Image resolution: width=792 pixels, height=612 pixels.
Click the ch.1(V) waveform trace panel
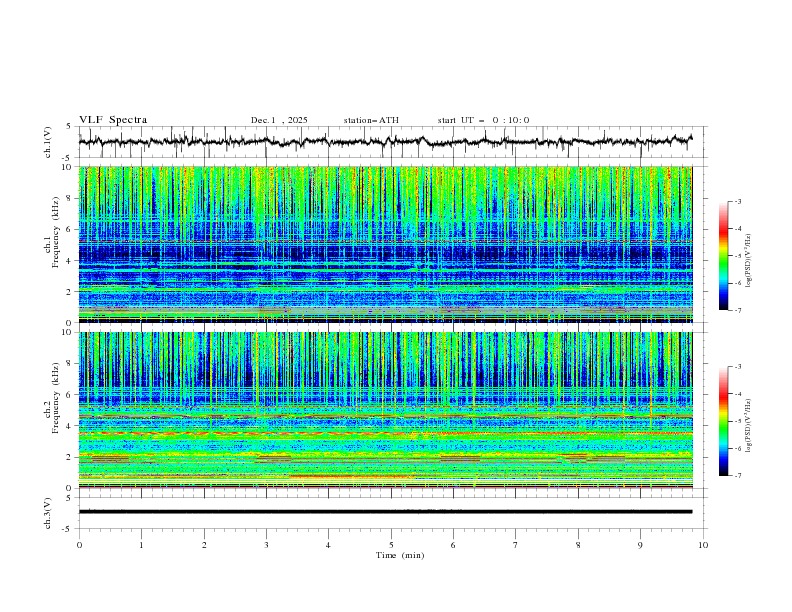(x=390, y=142)
